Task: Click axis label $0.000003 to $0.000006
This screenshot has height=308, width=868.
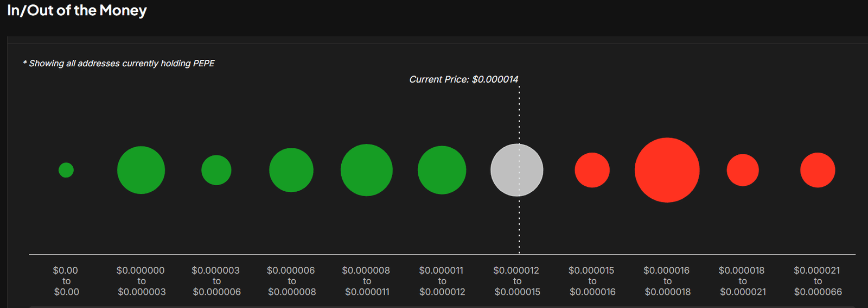Action: 216,281
